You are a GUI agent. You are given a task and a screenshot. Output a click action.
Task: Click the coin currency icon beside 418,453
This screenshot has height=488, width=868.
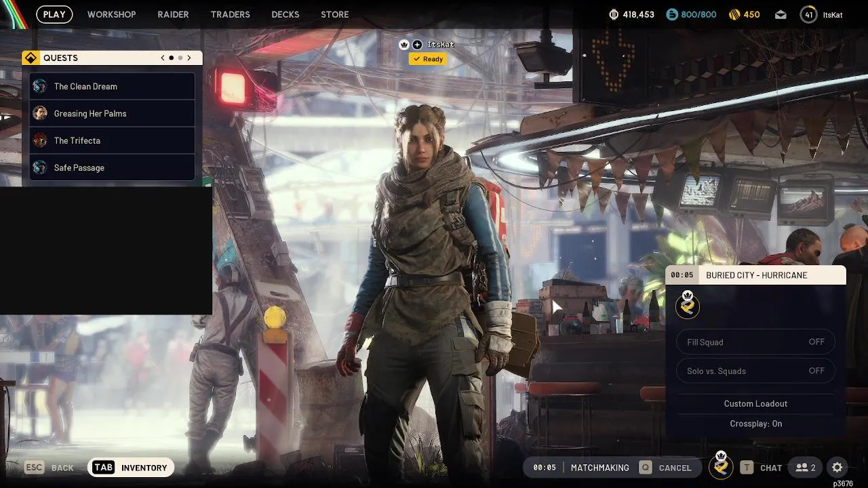click(614, 14)
